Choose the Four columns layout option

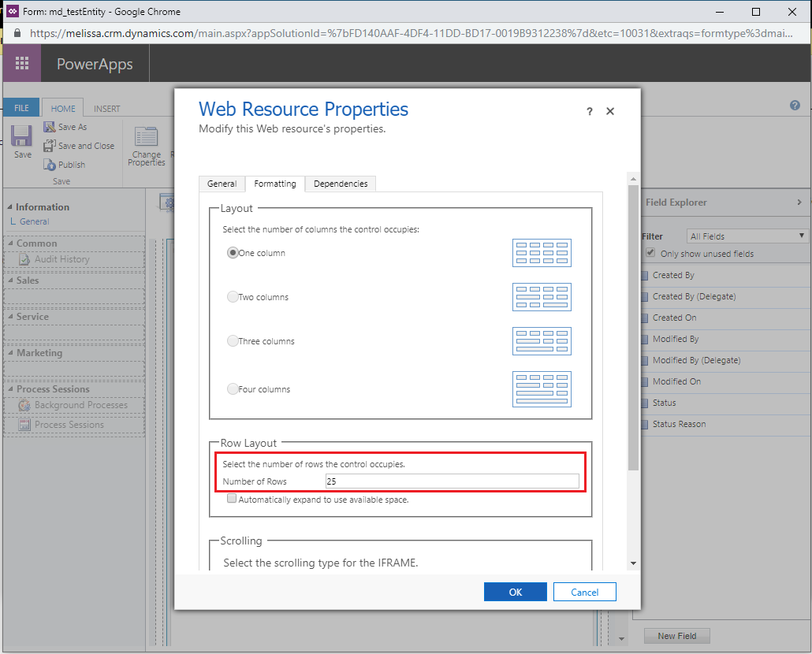tap(233, 389)
